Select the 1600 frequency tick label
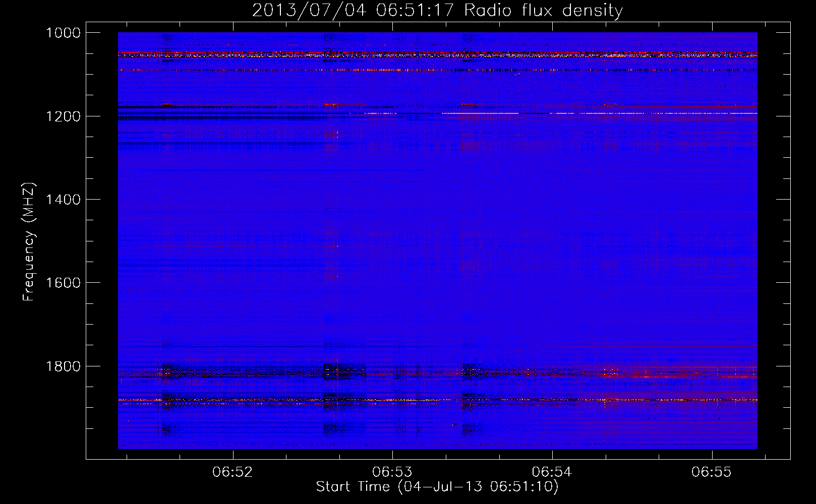 pyautogui.click(x=63, y=283)
